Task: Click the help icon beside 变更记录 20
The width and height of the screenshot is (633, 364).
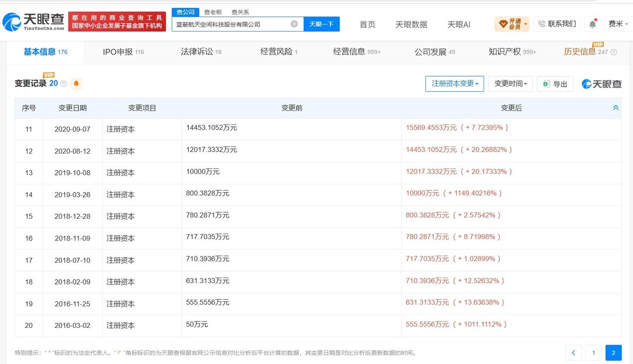Action: click(x=63, y=84)
